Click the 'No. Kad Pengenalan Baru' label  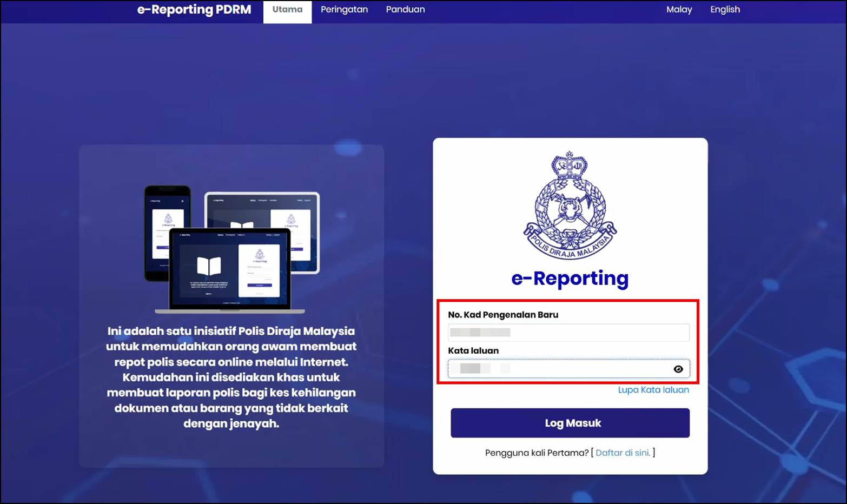(x=503, y=315)
